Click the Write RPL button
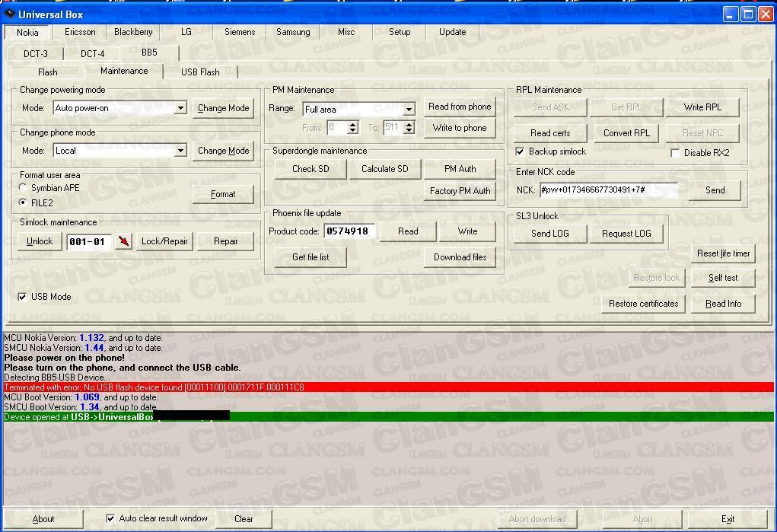This screenshot has height=532, width=777. (702, 107)
